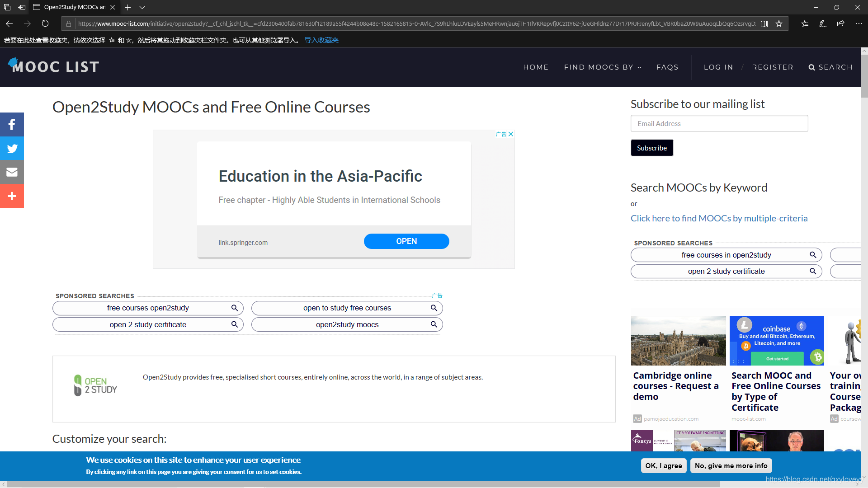
Task: Open reading view icon in address bar
Action: (764, 23)
